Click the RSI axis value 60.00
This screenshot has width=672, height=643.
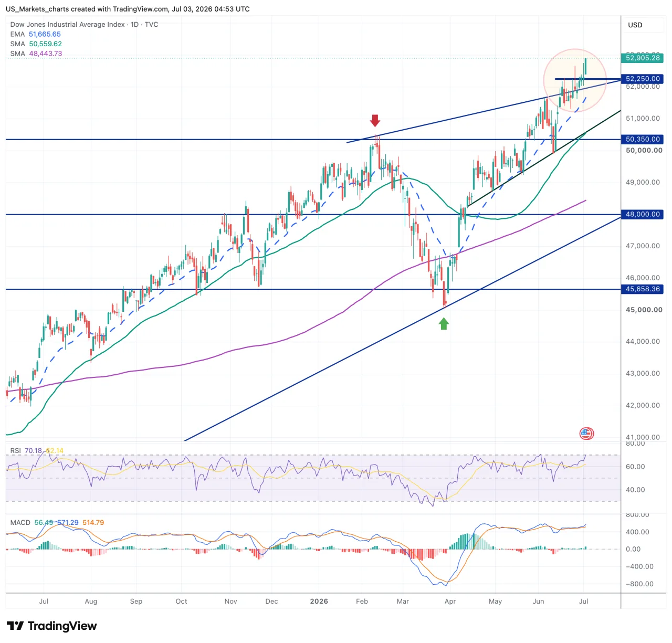click(x=635, y=466)
